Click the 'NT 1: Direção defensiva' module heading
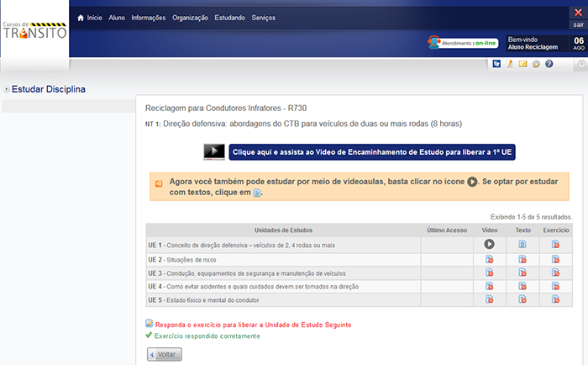The height and width of the screenshot is (365, 588). pos(303,124)
